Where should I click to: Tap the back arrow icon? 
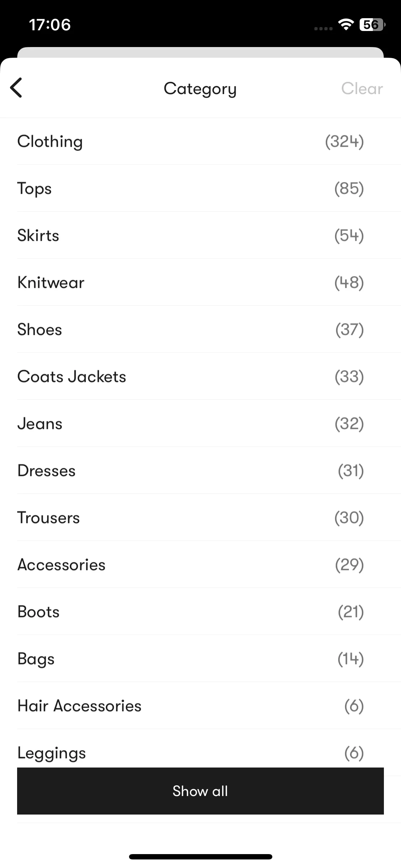[16, 88]
